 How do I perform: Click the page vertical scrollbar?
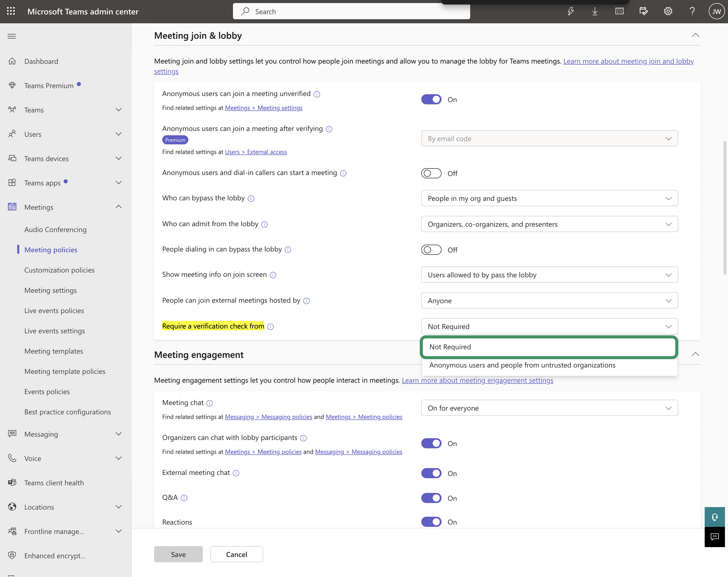pos(725,207)
